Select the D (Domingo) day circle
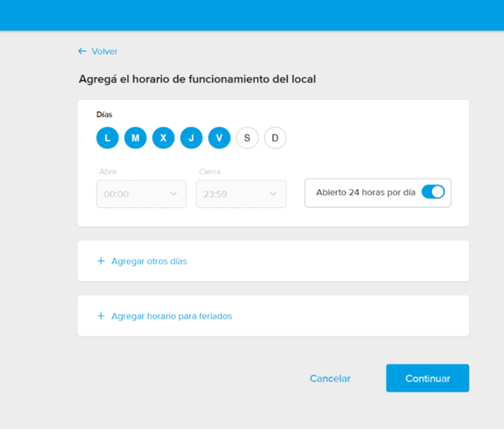 [x=275, y=138]
